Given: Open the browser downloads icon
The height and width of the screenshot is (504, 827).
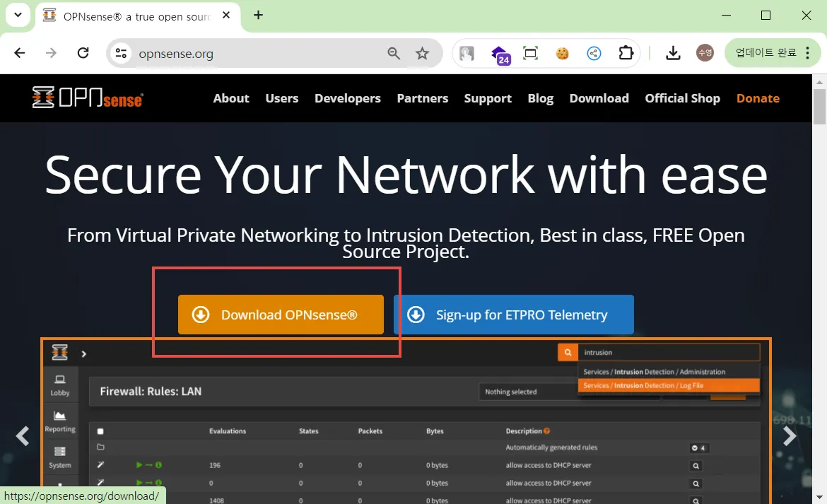Looking at the screenshot, I should 673,53.
